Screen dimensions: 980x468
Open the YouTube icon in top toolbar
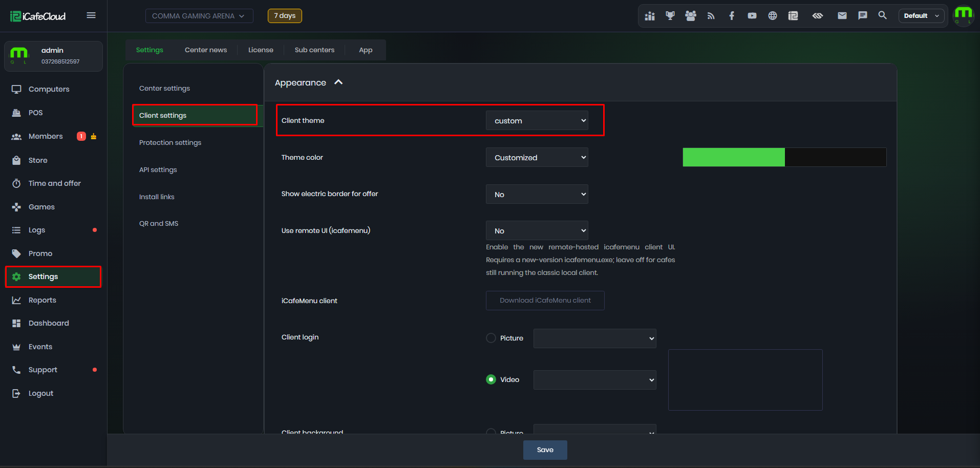pyautogui.click(x=752, y=16)
